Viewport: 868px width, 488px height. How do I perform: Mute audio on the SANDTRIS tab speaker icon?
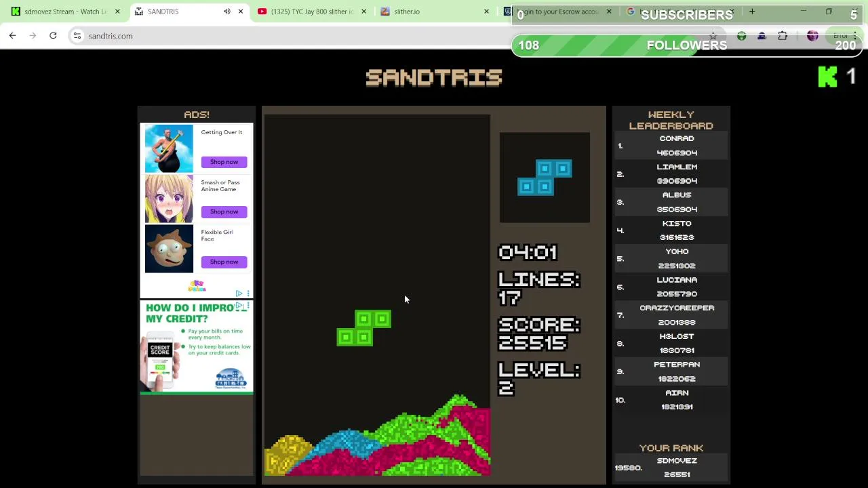(x=227, y=12)
